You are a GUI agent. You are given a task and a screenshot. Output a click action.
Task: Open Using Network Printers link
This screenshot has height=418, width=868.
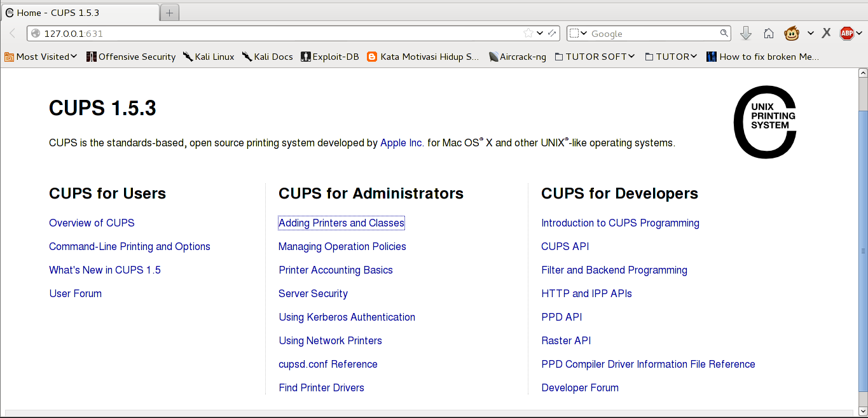click(331, 340)
